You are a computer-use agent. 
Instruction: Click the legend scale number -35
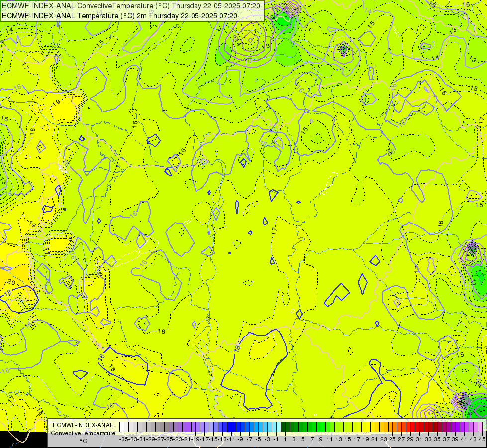[124, 439]
